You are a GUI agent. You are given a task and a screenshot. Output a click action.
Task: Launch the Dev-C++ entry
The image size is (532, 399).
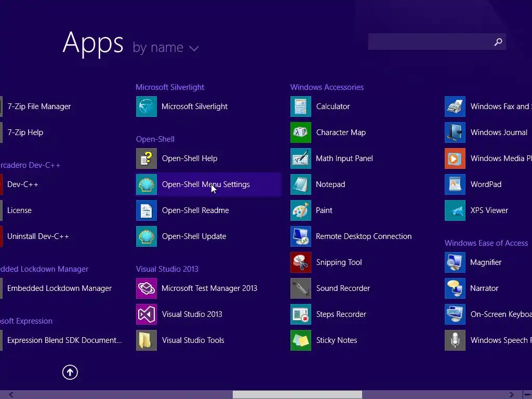coord(23,184)
